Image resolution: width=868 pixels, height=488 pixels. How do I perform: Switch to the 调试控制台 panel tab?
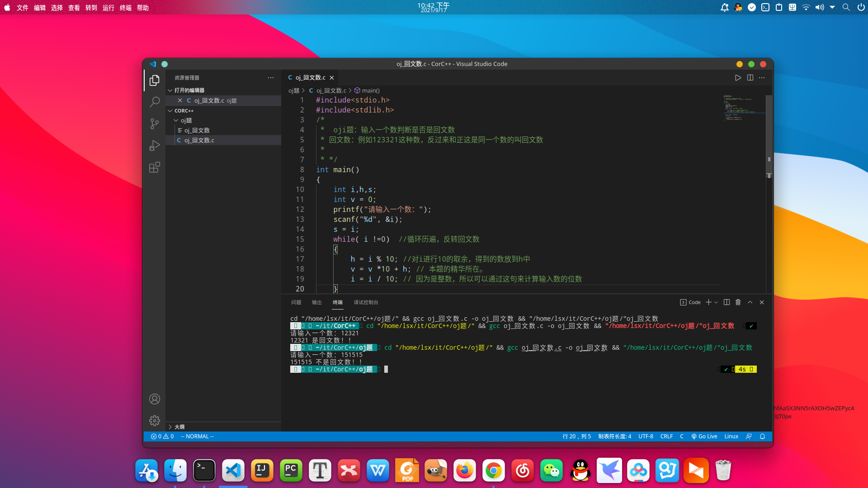coord(366,302)
